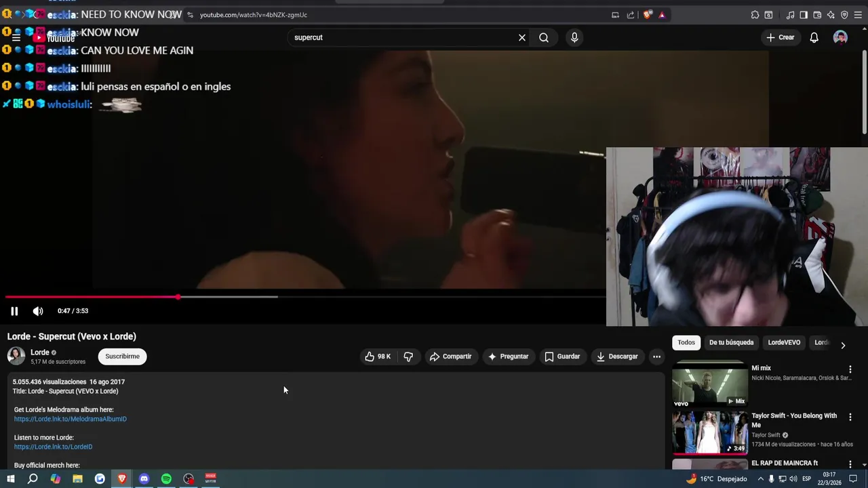868x488 pixels.
Task: Open taskbar Search
Action: click(33, 479)
